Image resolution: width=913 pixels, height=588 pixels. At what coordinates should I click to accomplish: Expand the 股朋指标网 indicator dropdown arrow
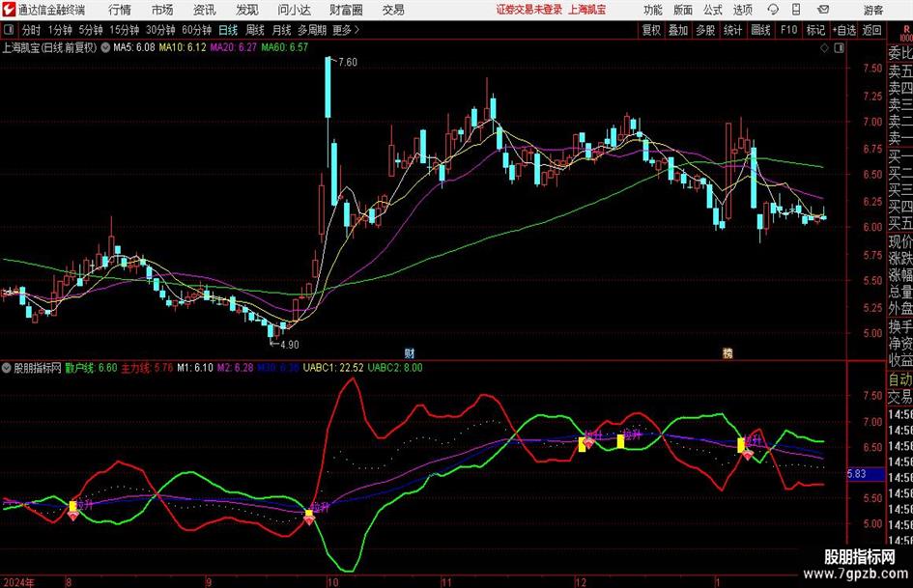pyautogui.click(x=7, y=368)
